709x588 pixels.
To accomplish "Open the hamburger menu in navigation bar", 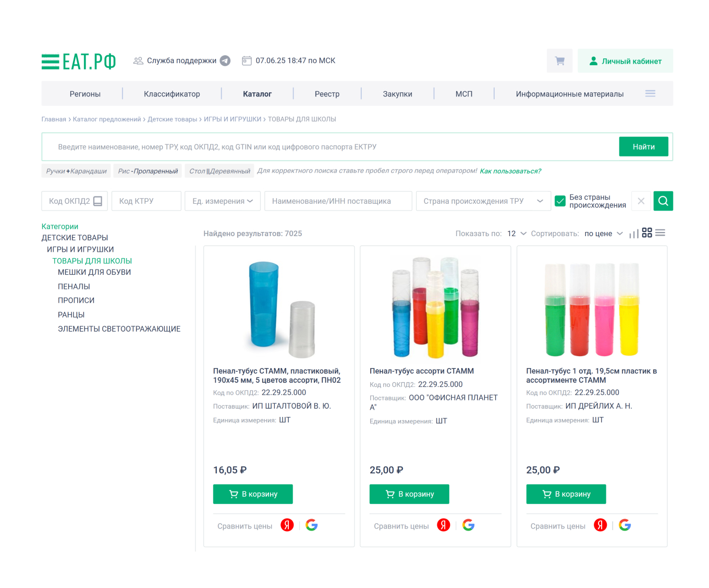I will (650, 94).
